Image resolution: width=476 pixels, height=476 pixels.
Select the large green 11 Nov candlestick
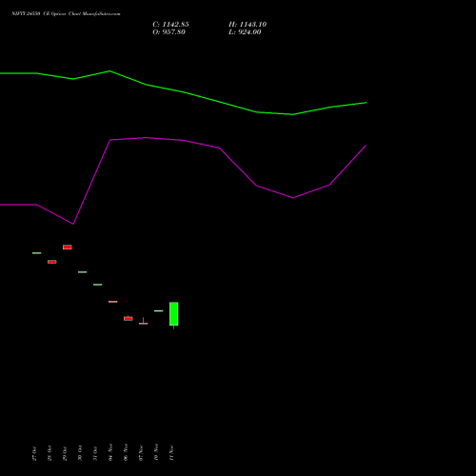(x=174, y=314)
